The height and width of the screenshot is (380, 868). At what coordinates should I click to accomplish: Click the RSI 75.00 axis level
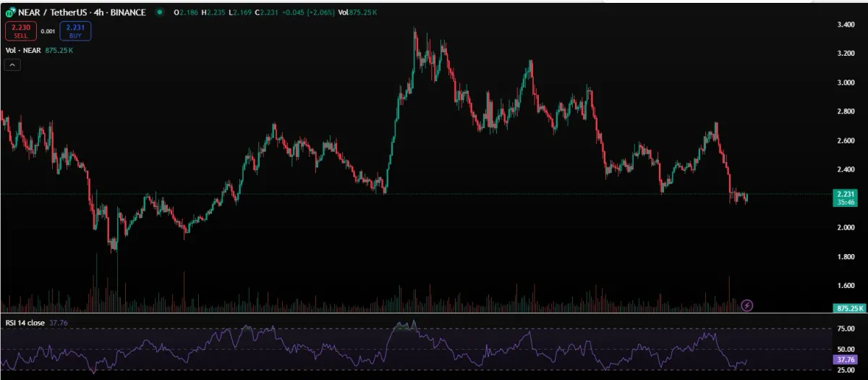(x=846, y=329)
